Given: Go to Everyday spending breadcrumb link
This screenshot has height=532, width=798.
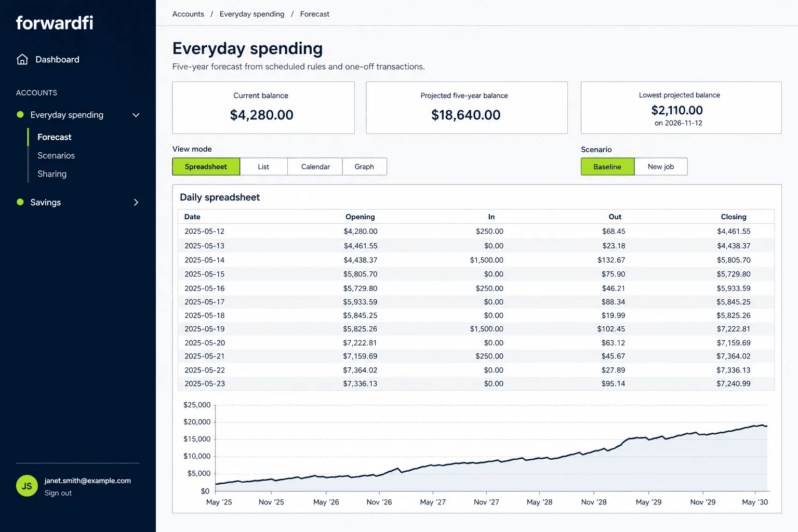Looking at the screenshot, I should click(x=252, y=14).
